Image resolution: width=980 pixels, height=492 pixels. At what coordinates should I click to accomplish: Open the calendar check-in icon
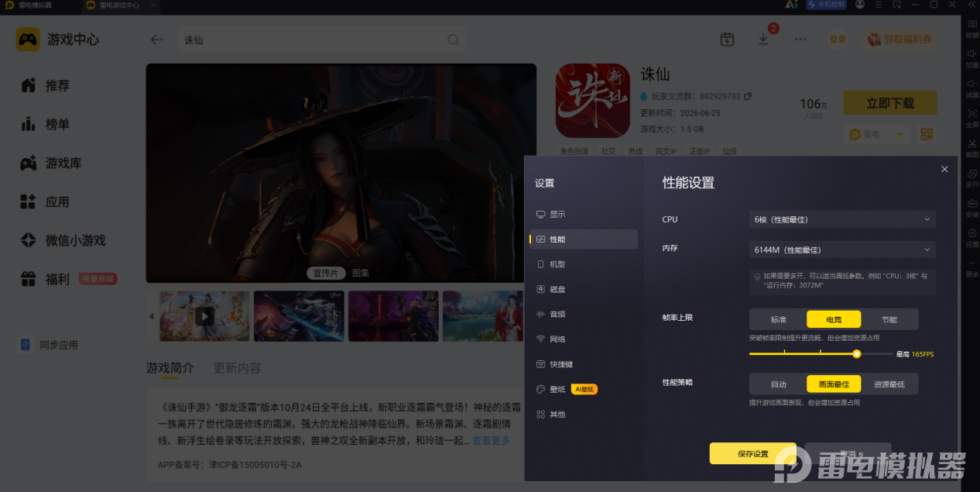[x=727, y=40]
